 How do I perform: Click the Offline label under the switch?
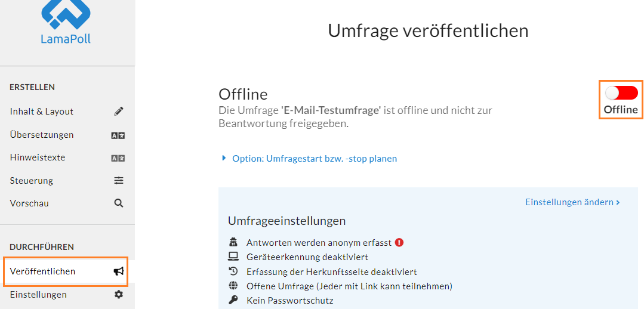tap(621, 110)
